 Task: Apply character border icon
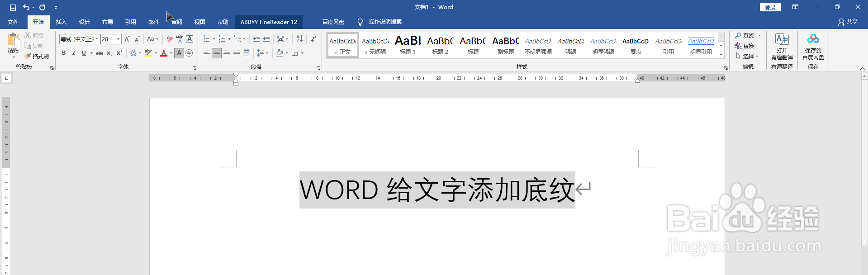point(190,39)
